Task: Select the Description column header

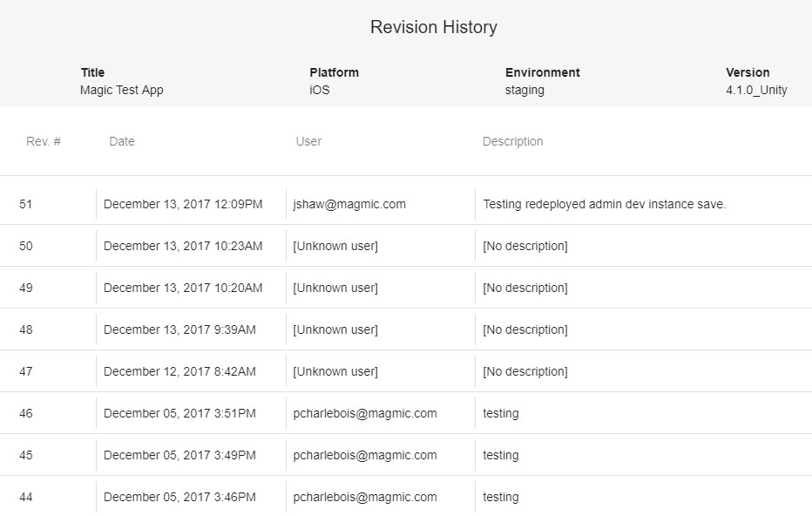Action: coord(512,141)
